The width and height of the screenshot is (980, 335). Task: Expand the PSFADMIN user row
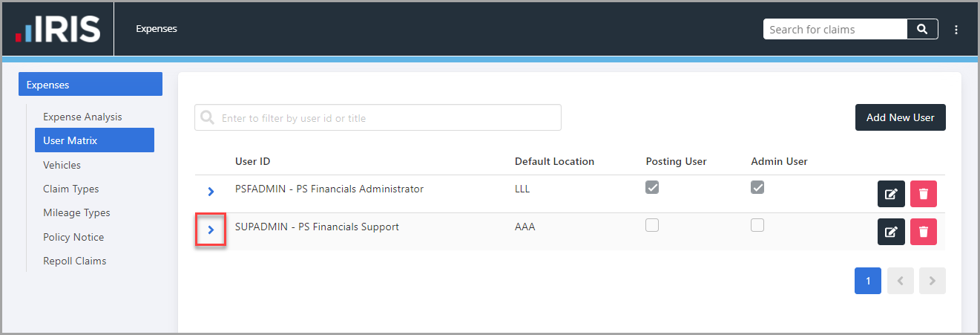point(211,192)
